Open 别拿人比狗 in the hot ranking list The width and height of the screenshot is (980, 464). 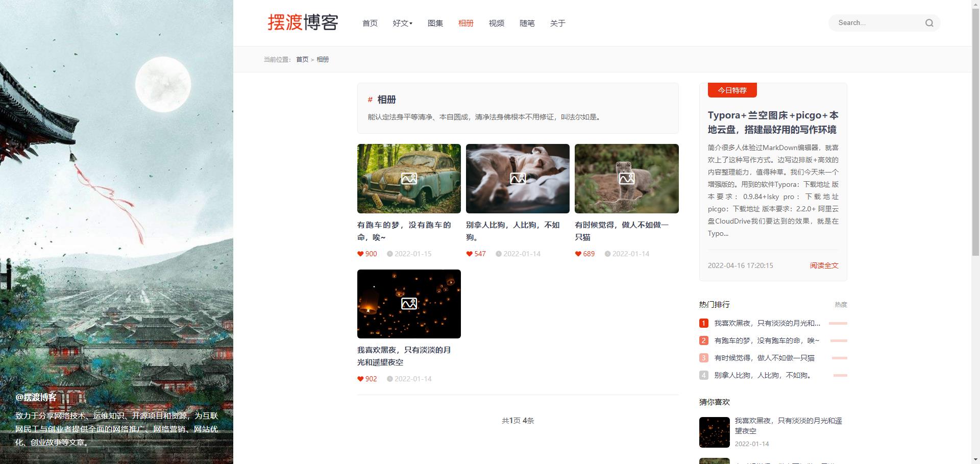point(763,375)
